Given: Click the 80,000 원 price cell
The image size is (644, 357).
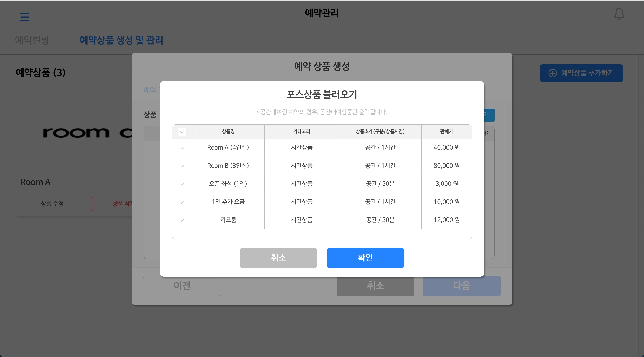Looking at the screenshot, I should click(446, 166).
